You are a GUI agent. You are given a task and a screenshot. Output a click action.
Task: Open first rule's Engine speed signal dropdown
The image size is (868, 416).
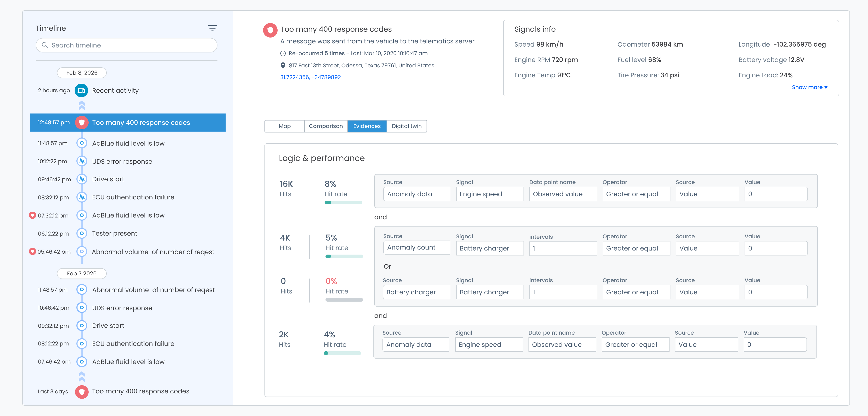point(490,194)
